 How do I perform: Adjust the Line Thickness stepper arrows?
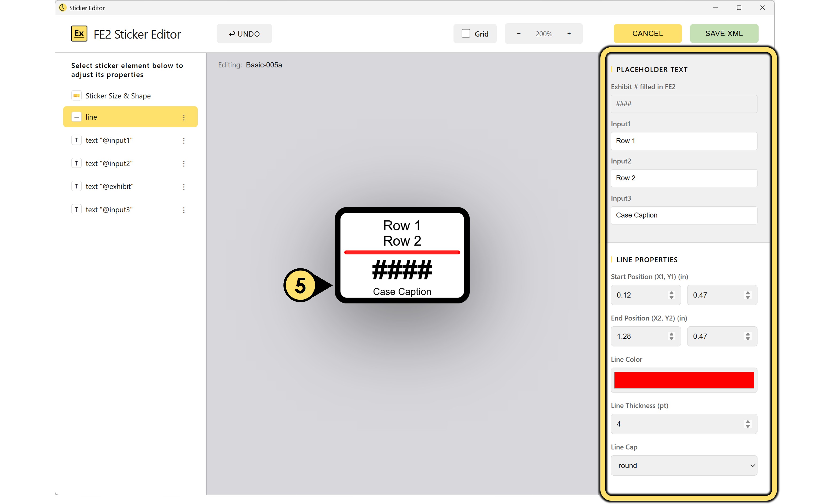pyautogui.click(x=748, y=424)
